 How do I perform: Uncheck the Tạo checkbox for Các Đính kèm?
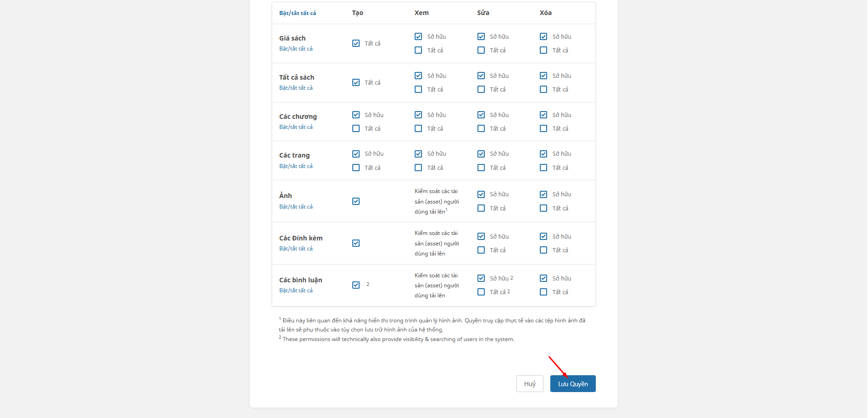click(x=356, y=243)
